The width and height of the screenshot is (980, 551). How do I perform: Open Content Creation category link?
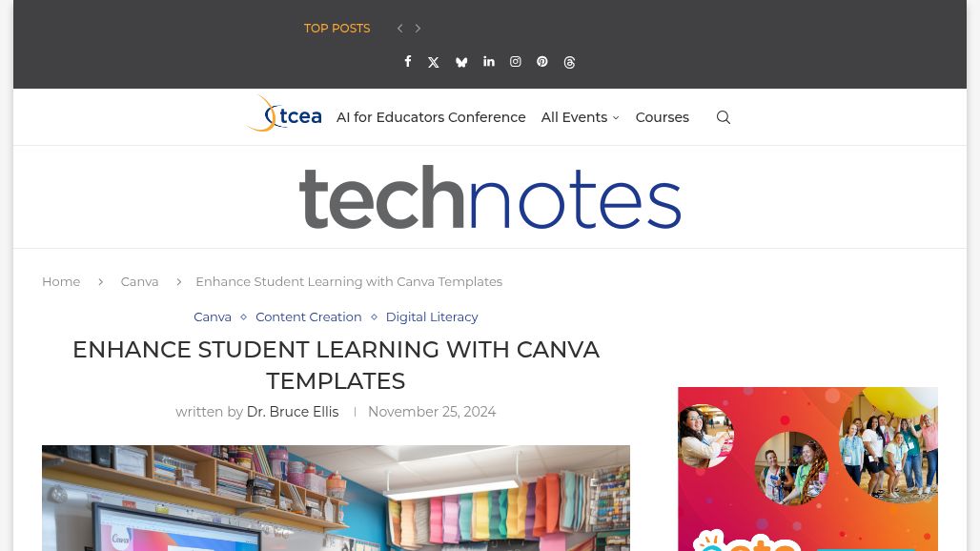pyautogui.click(x=308, y=316)
